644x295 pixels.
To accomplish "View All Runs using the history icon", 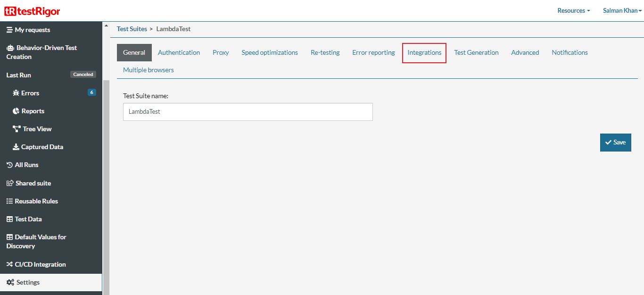I will (x=9, y=164).
